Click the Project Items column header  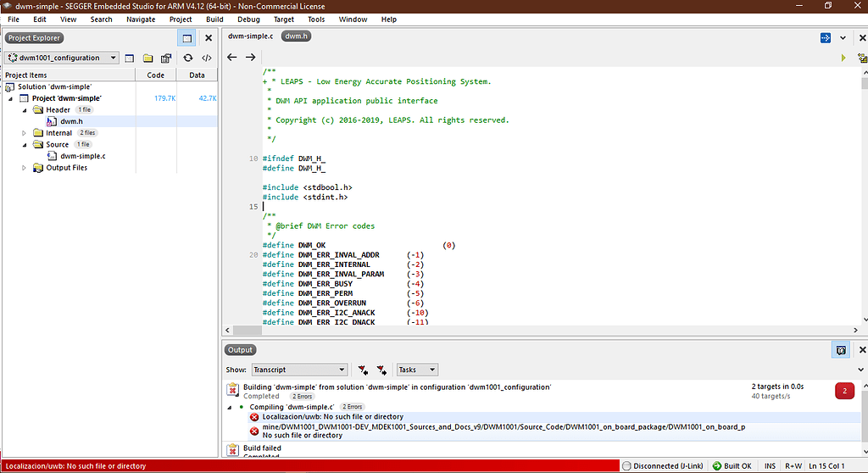69,75
